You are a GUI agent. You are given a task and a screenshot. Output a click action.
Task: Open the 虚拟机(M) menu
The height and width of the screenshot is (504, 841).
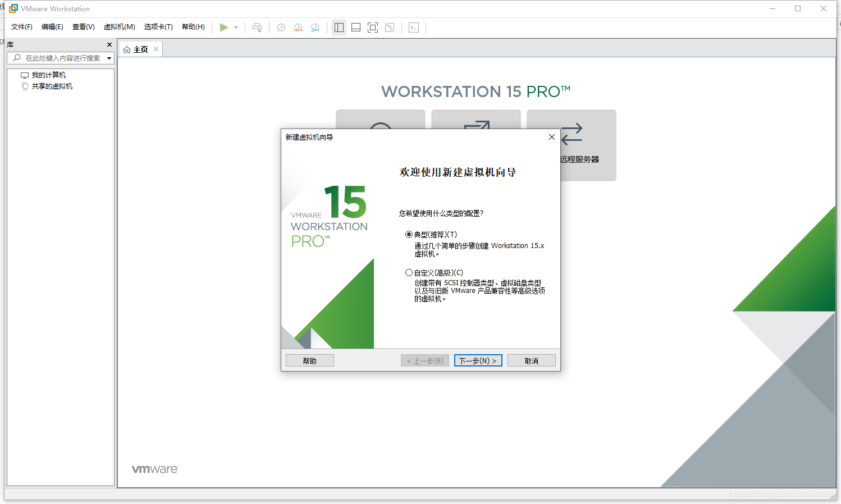tap(119, 27)
